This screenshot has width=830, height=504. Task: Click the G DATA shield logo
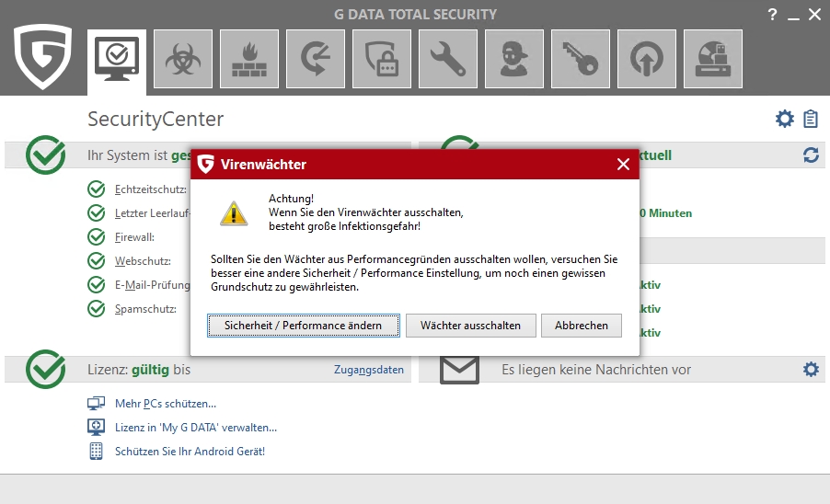coord(42,55)
